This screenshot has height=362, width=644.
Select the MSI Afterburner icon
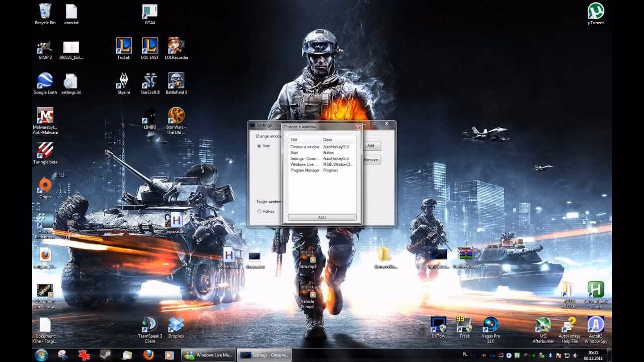click(543, 329)
